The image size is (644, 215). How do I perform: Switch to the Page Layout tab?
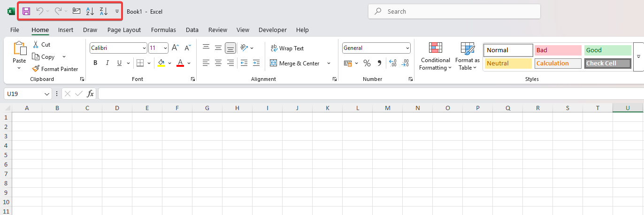point(124,30)
